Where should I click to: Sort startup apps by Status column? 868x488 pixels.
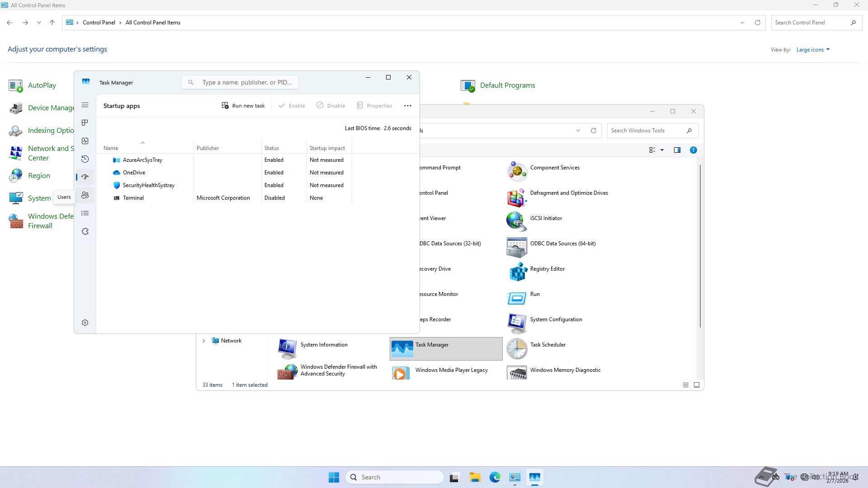click(272, 148)
